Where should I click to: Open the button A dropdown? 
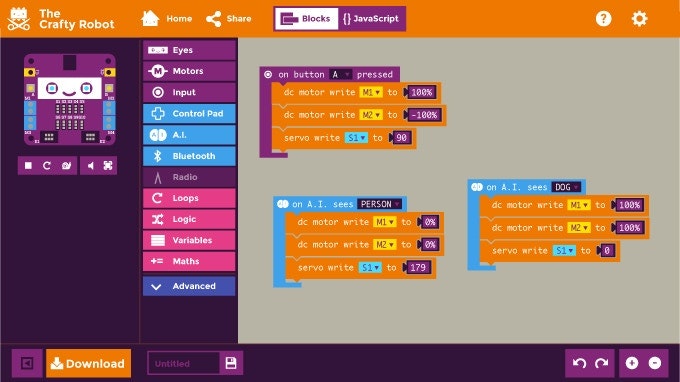[x=340, y=75]
